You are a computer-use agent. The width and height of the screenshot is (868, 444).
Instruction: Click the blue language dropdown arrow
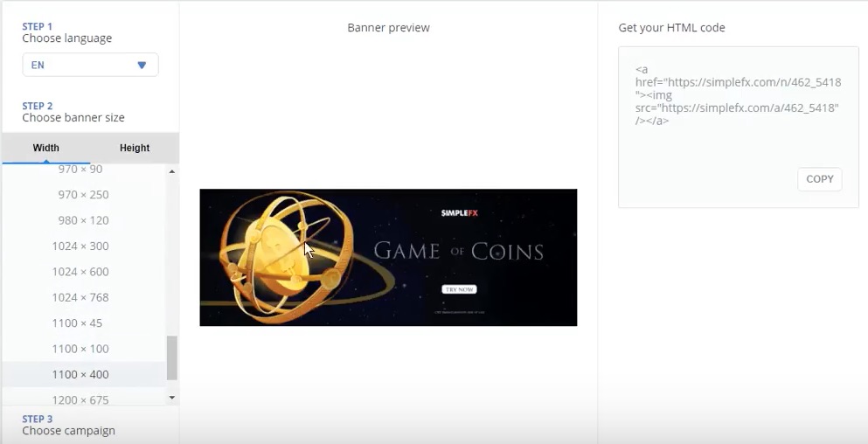coord(142,66)
